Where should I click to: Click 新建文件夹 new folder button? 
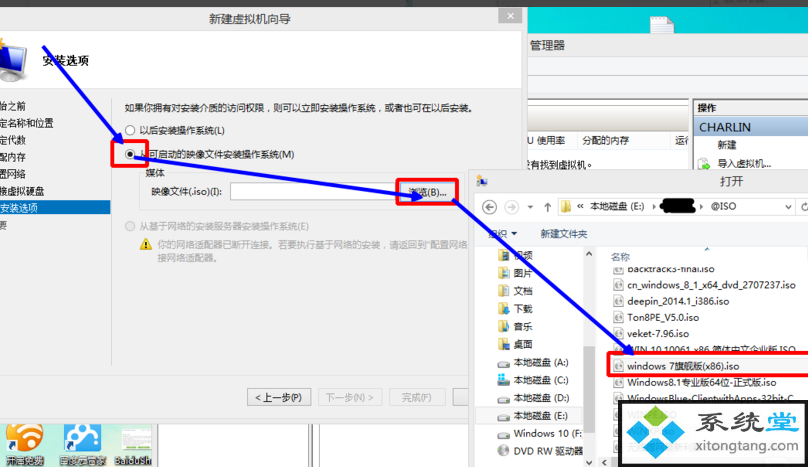pos(564,234)
